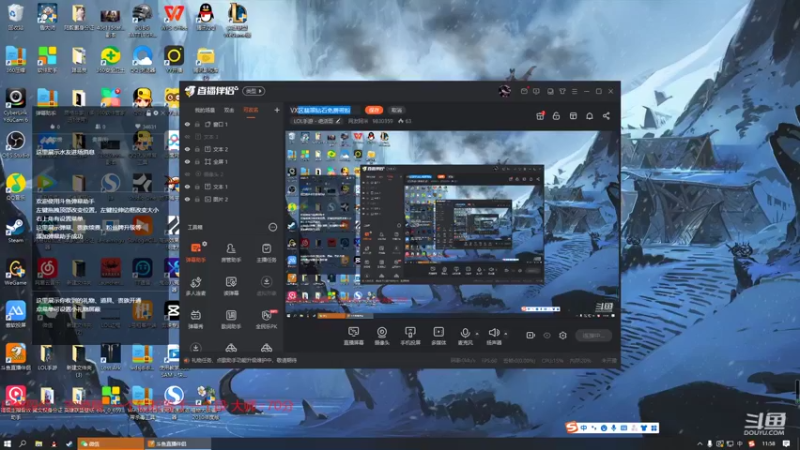Toggle the lock on the 窗口 1 layer
The width and height of the screenshot is (800, 450).
click(197, 124)
